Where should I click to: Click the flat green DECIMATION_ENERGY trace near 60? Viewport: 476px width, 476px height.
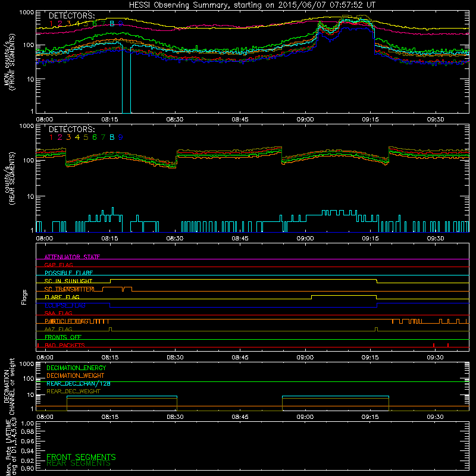[x=252, y=381]
